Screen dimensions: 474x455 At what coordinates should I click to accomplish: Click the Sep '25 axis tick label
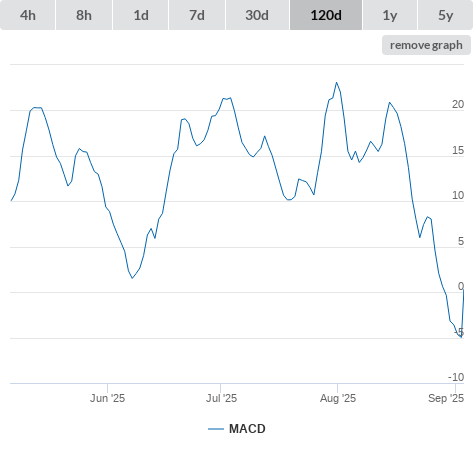click(446, 398)
